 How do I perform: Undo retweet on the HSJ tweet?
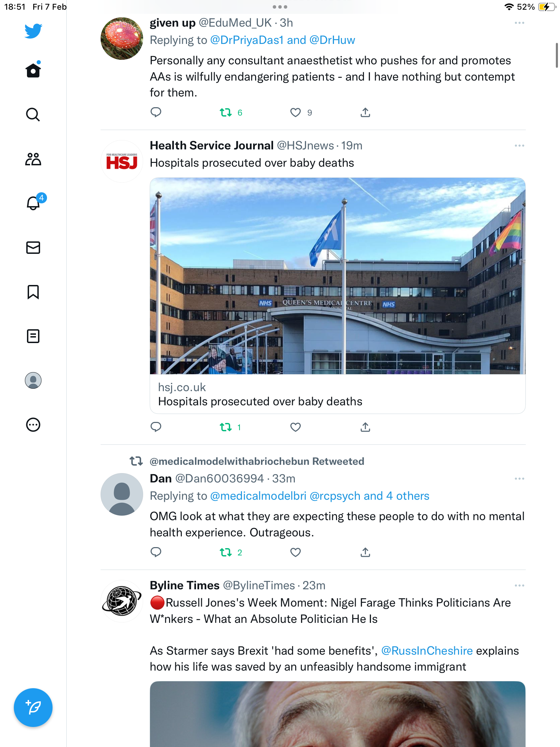tap(226, 427)
